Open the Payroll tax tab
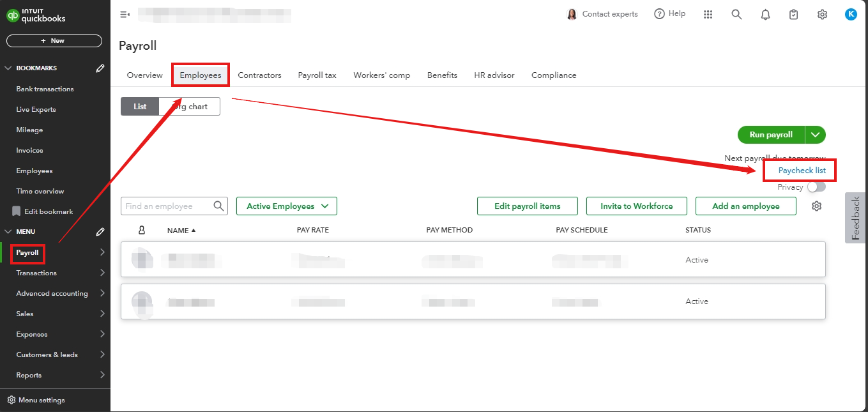This screenshot has height=412, width=868. [317, 75]
